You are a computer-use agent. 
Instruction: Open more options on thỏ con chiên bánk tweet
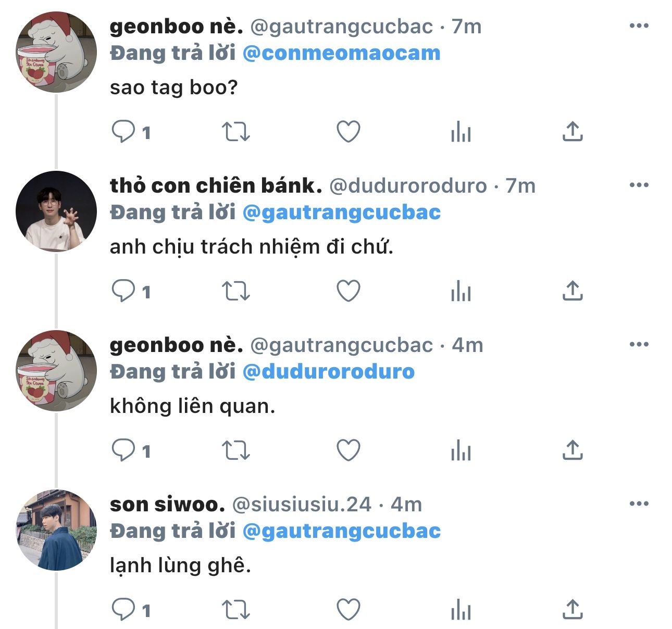(639, 185)
